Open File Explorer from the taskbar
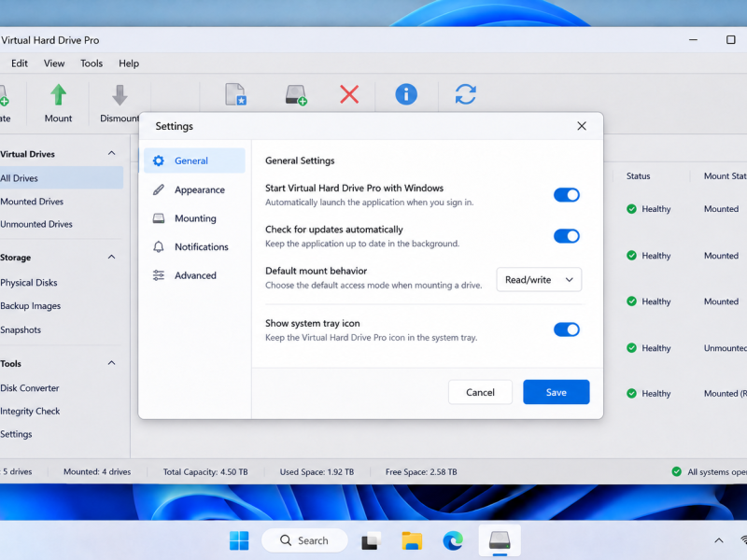Image resolution: width=747 pixels, height=560 pixels. (412, 541)
